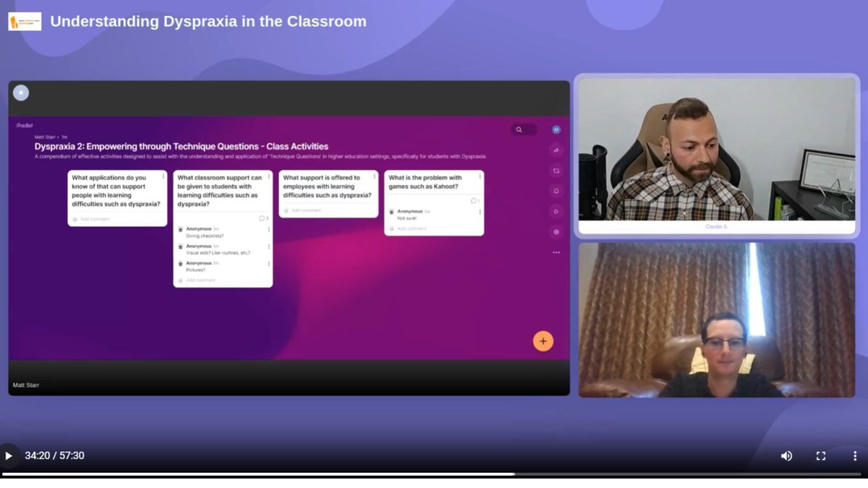Viewport: 868px width, 488px height.
Task: Open the Padlet sidebar three-dots menu
Action: click(556, 252)
